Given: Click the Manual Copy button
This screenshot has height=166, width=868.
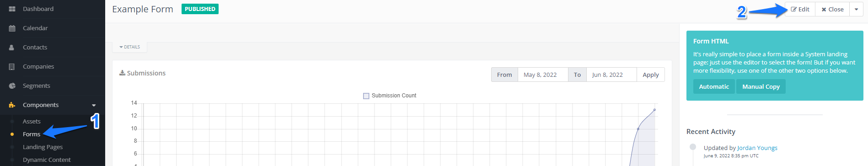Looking at the screenshot, I should (x=761, y=86).
